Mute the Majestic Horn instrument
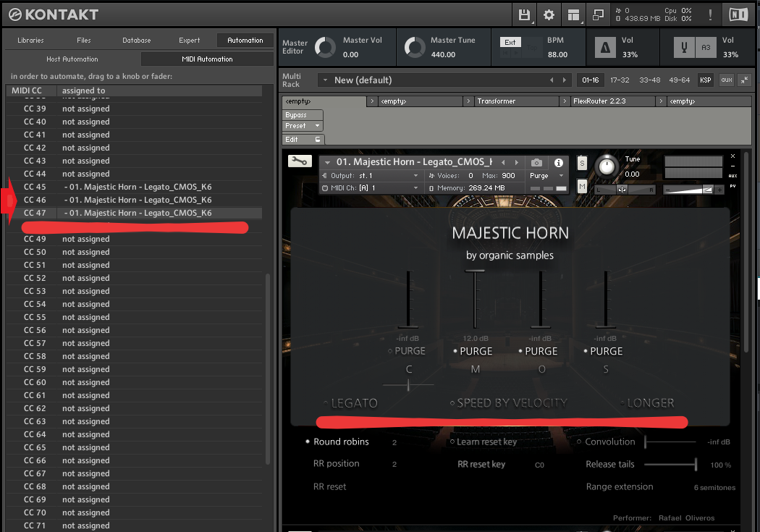Image resolution: width=760 pixels, height=532 pixels. (x=582, y=186)
